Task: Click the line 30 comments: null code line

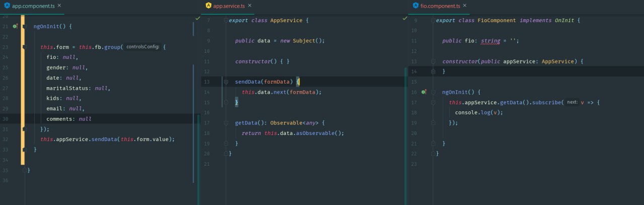Action: (69, 119)
